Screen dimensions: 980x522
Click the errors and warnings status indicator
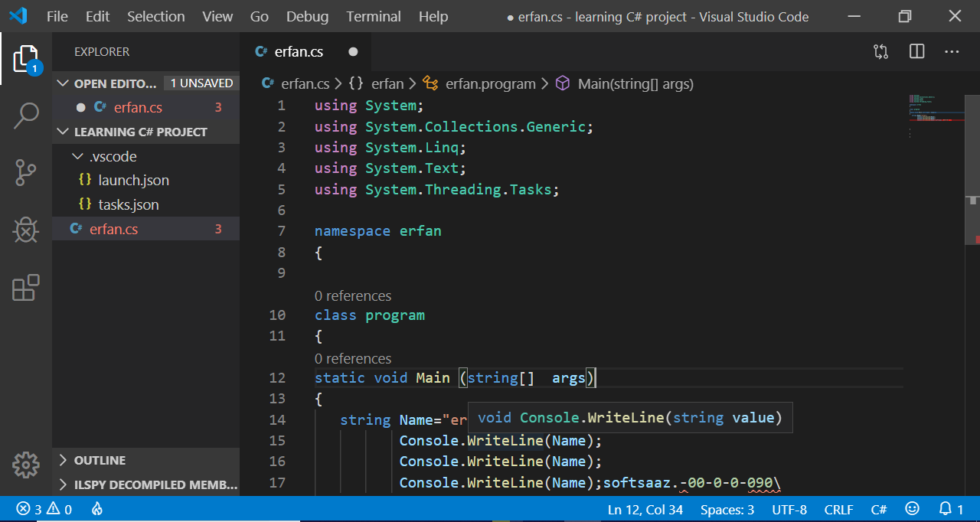click(x=44, y=510)
